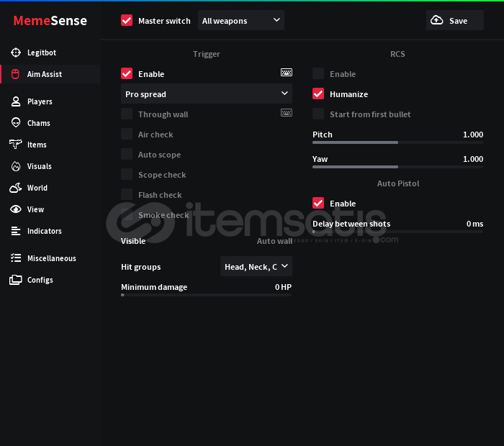Adjust the Delay between shots slider
Screen dimensions: 504x446
pyautogui.click(x=397, y=232)
